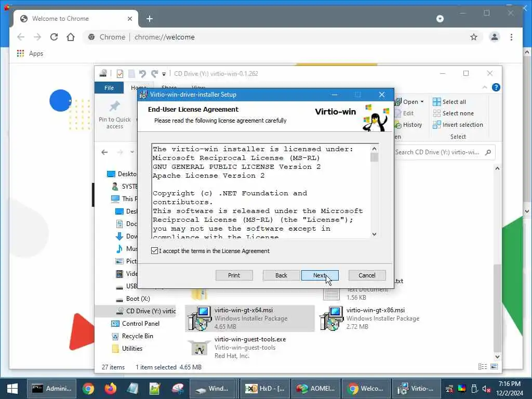Collapse the Explorer ribbon with the chevron
The width and height of the screenshot is (532, 399).
[x=485, y=87]
